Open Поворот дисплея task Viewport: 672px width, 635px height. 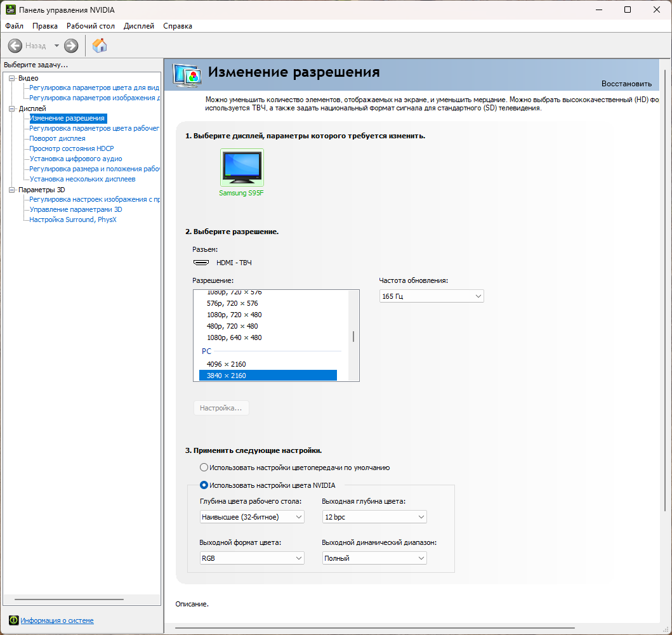(58, 138)
